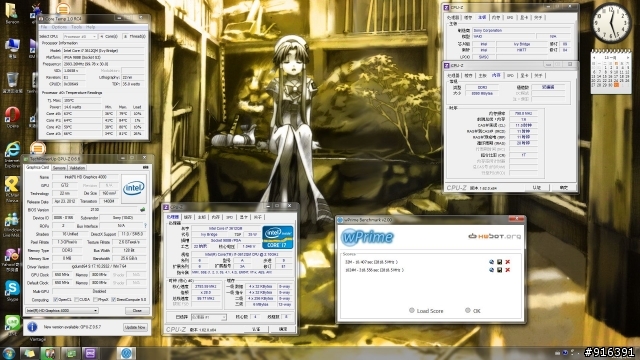Click the hwbot.org link in wPrime
The image size is (640, 360).
(494, 236)
